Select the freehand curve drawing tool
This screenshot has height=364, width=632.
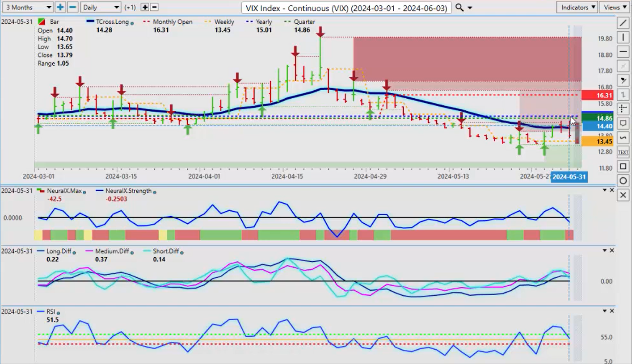[623, 138]
